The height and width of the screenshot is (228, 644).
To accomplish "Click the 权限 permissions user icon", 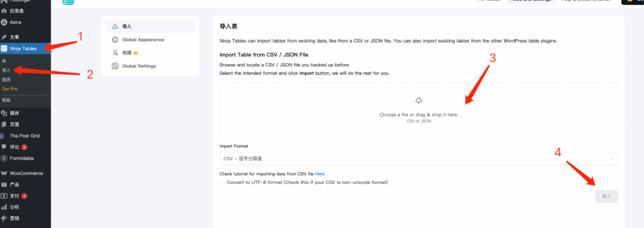I will click(x=115, y=53).
